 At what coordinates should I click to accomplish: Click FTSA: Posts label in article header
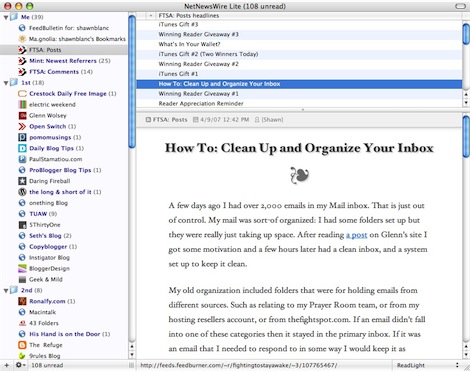coord(170,120)
